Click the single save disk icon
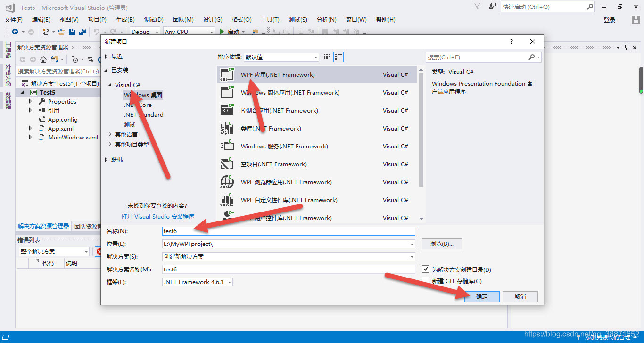This screenshot has width=644, height=343. point(72,32)
